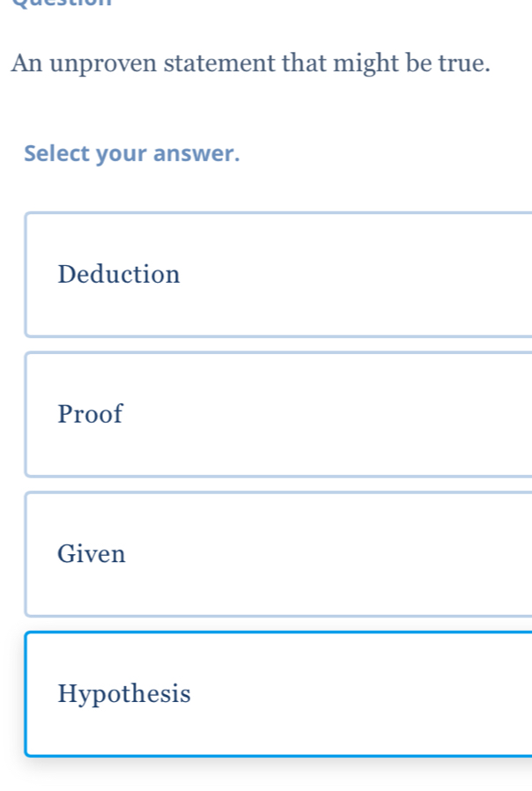Click the word 'Deduction' inside its card
This screenshot has height=791, width=532.
coord(119,274)
